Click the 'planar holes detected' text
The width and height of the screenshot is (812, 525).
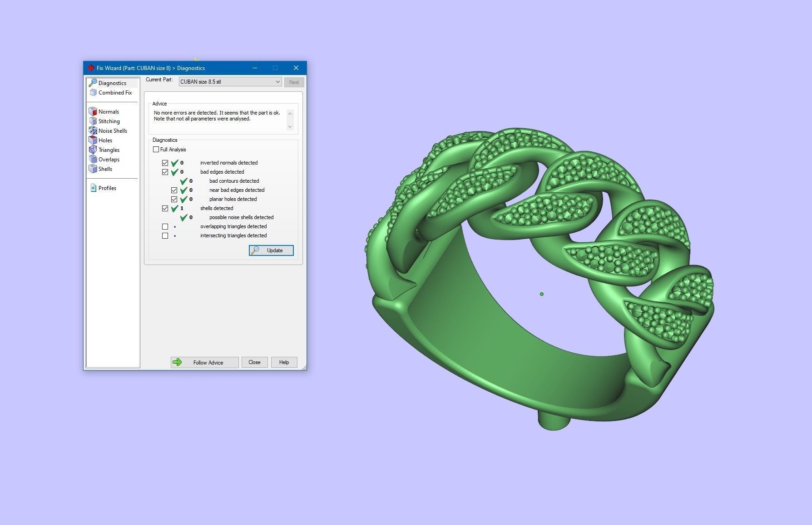click(233, 199)
